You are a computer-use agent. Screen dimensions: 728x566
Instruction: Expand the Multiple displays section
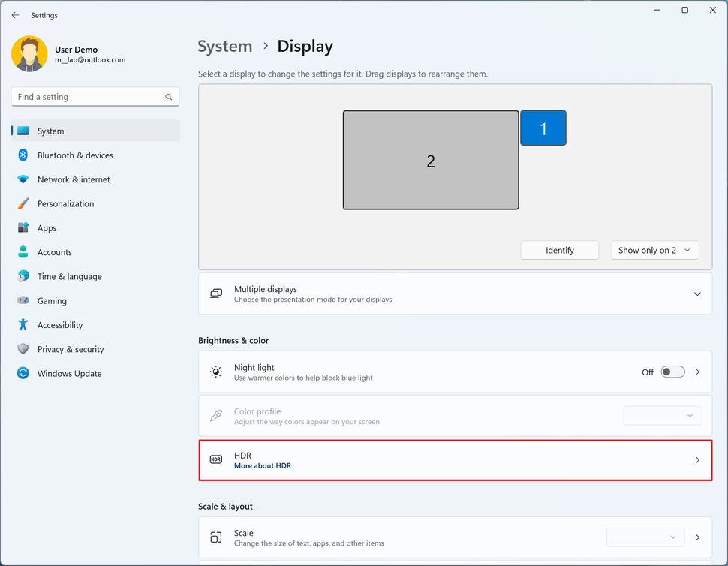(697, 294)
